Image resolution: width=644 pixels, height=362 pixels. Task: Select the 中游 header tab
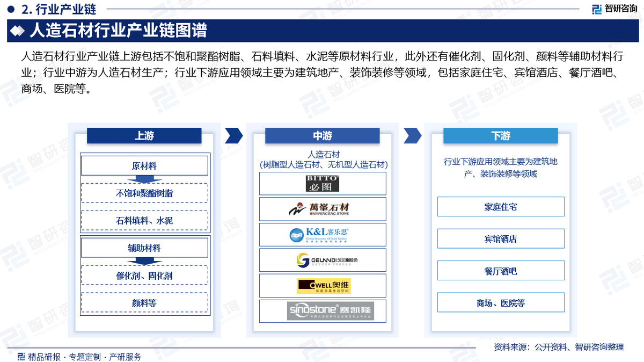(x=323, y=136)
